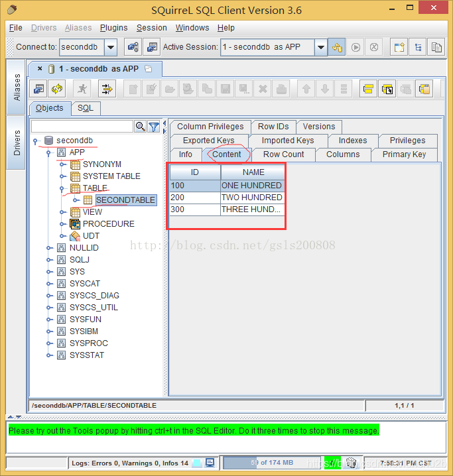Expand the SYNONYM node
Viewport: 453px width, 476px height.
[62, 164]
